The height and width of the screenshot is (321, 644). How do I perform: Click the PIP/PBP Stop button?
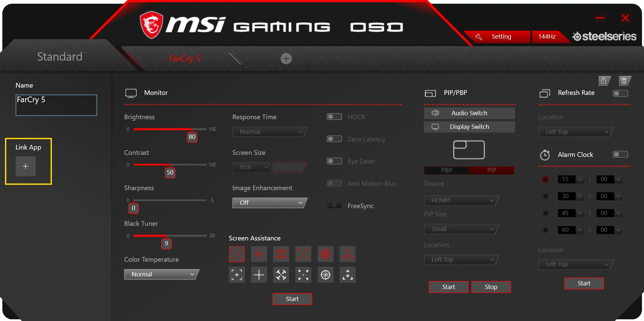coord(491,287)
